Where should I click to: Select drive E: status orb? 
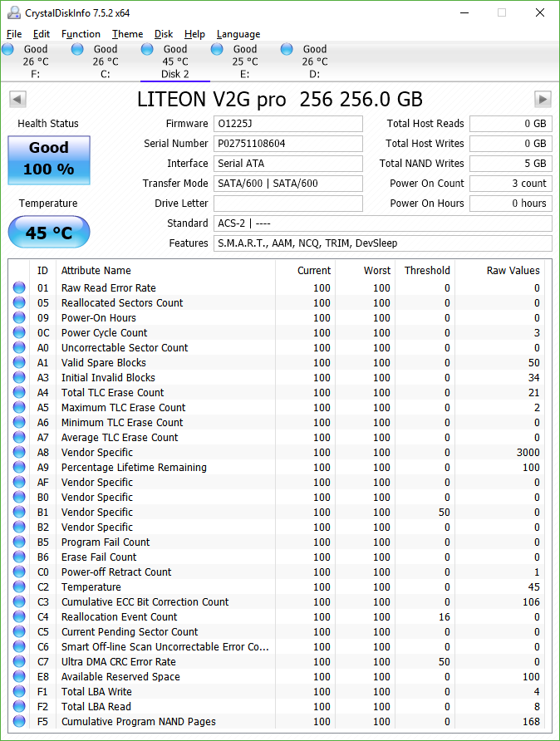[x=217, y=49]
